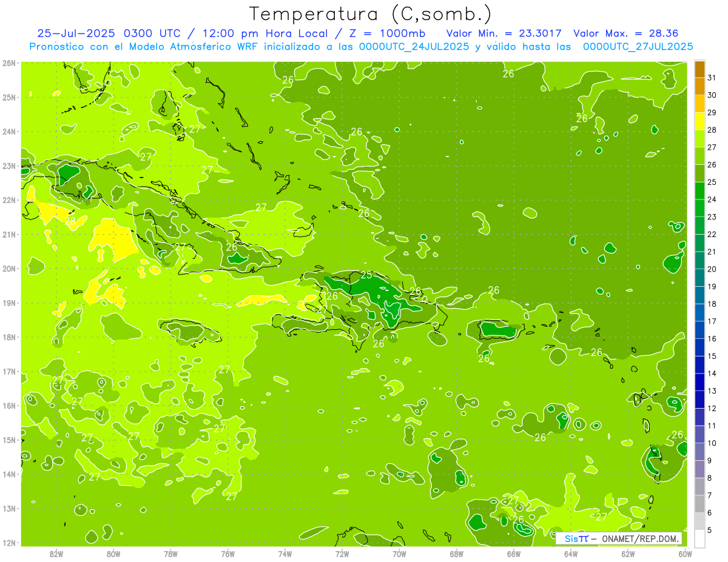Image resolution: width=728 pixels, height=562 pixels.
Task: Click the "Temperatura (C,somb.)" chart title
Action: click(371, 14)
